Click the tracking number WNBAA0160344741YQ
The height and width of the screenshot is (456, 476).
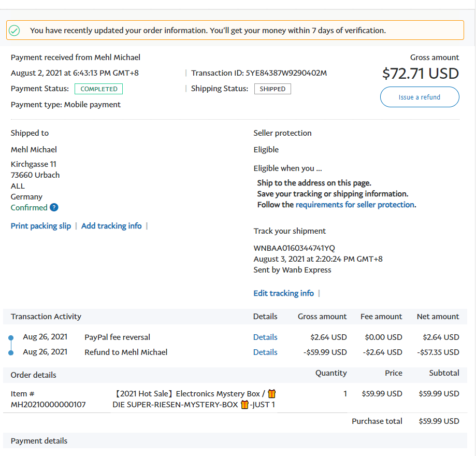coord(294,248)
